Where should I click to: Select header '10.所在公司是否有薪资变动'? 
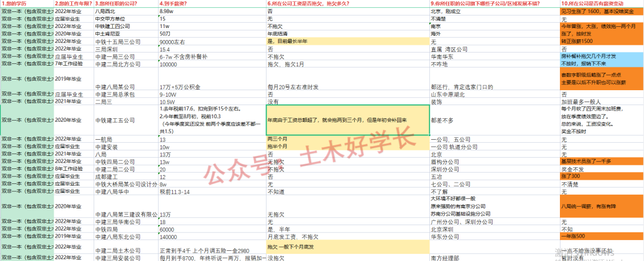click(602, 4)
